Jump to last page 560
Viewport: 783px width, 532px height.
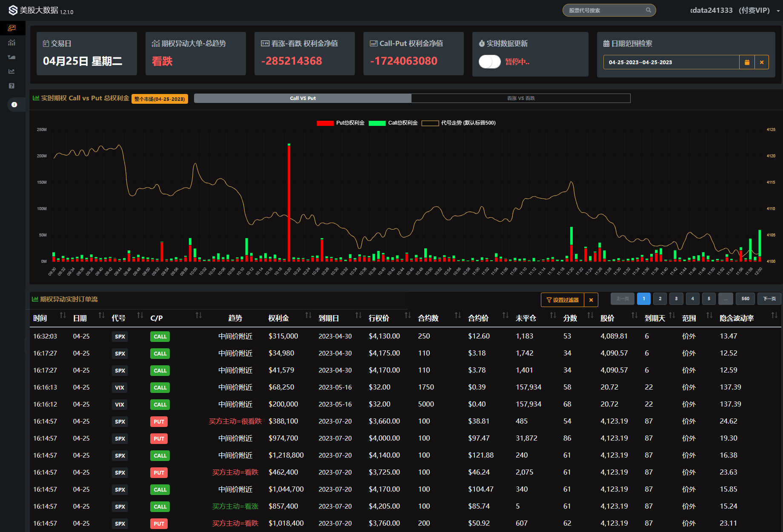[746, 299]
